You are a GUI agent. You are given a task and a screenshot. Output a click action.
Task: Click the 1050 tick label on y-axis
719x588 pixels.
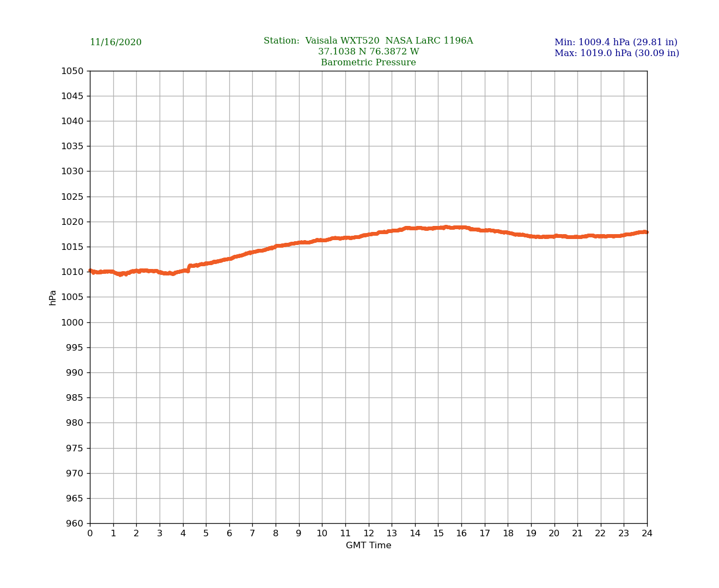(72, 71)
